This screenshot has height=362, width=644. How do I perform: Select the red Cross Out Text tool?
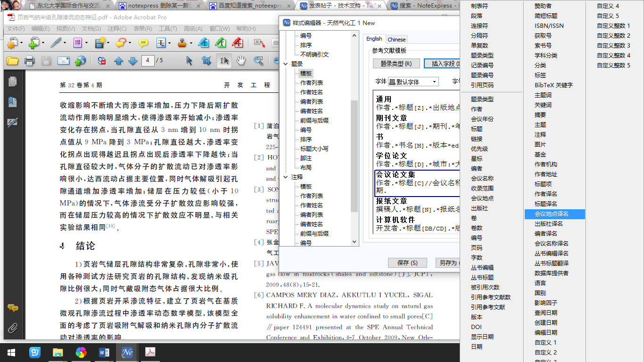click(238, 43)
